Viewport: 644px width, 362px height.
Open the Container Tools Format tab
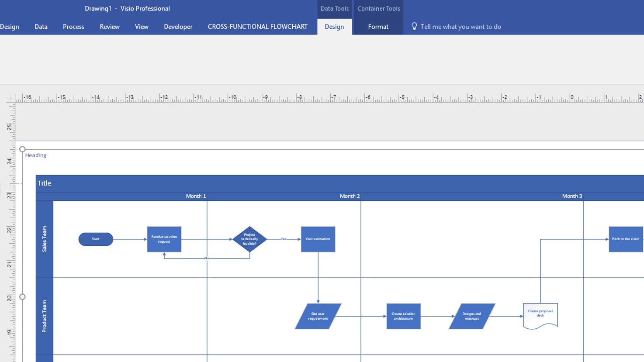click(378, 27)
